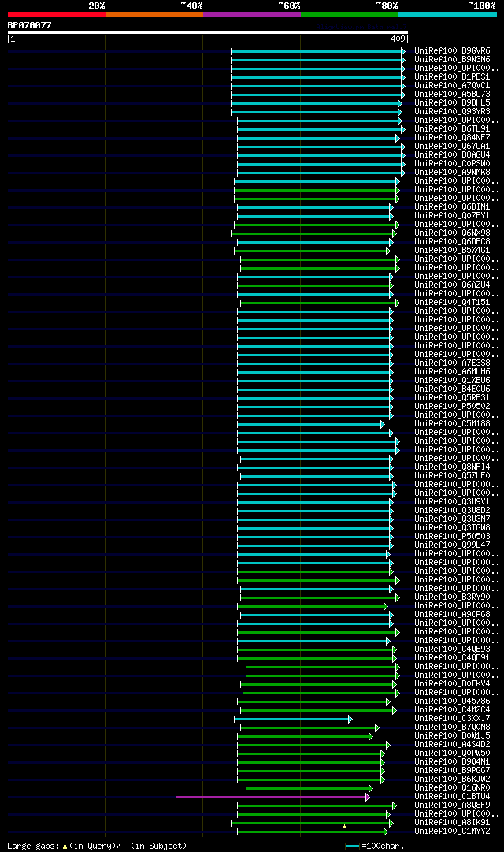Select the UniRef100_Q3TGW8 label
Image resolution: width=504 pixels, height=852 pixels.
[x=452, y=527]
